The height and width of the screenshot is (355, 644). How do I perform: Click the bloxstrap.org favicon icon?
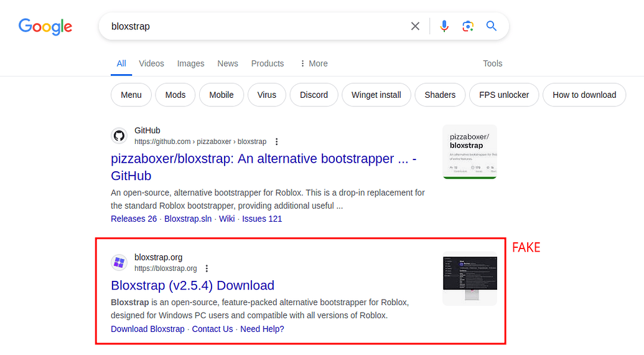coord(119,262)
